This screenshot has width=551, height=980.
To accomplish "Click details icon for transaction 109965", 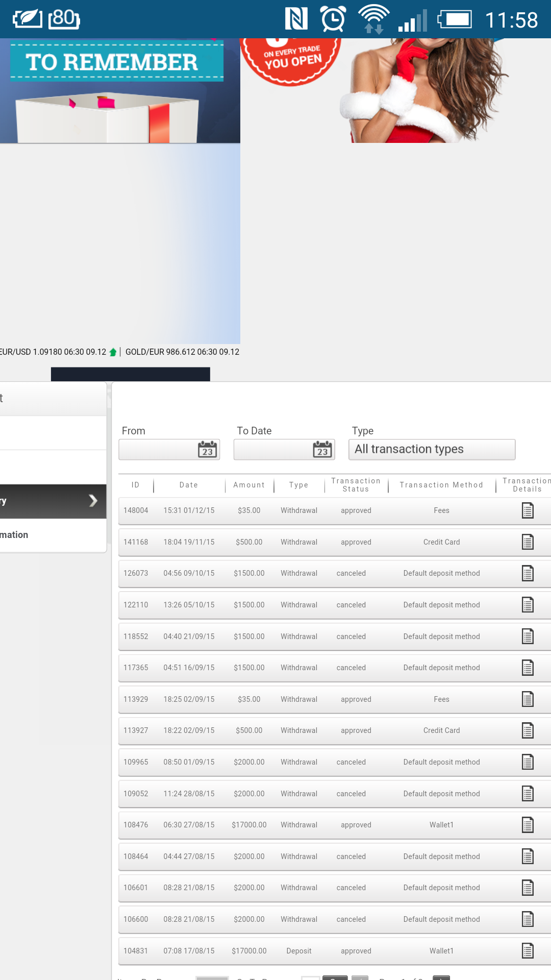I will [528, 762].
